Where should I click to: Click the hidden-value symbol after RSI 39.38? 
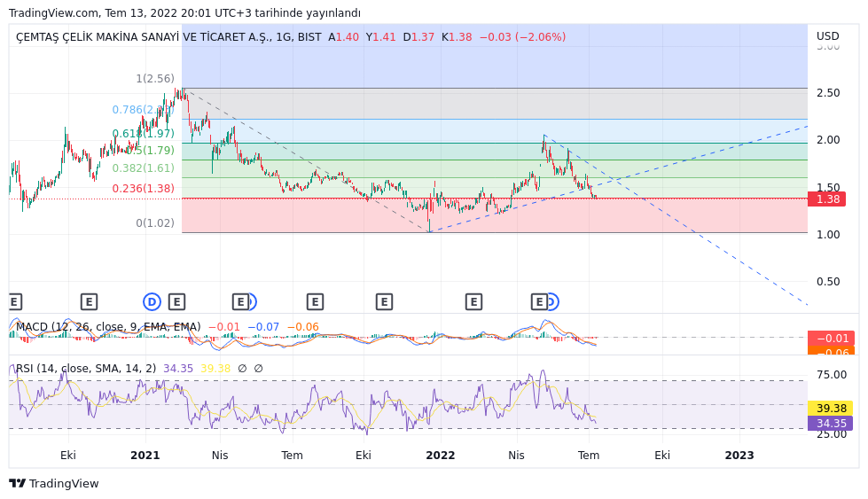click(242, 369)
